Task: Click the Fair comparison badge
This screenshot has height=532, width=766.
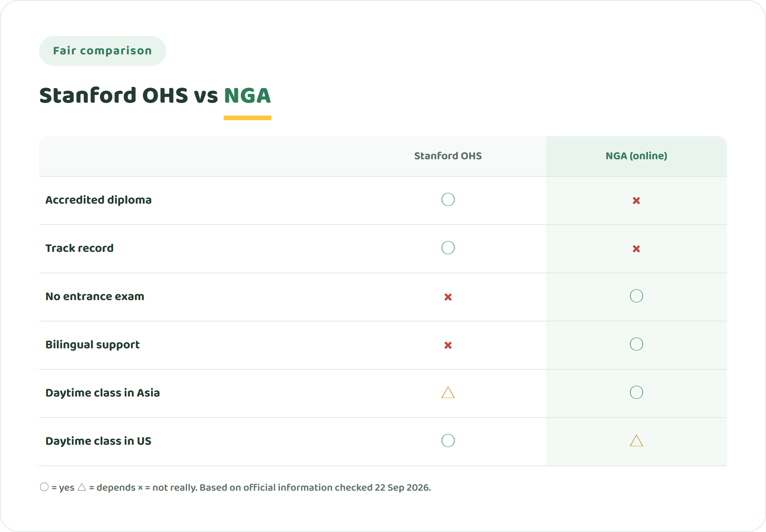Action: 102,51
